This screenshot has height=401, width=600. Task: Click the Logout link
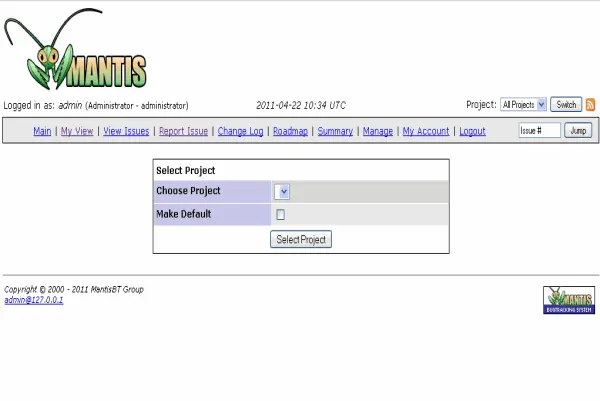[x=472, y=131]
